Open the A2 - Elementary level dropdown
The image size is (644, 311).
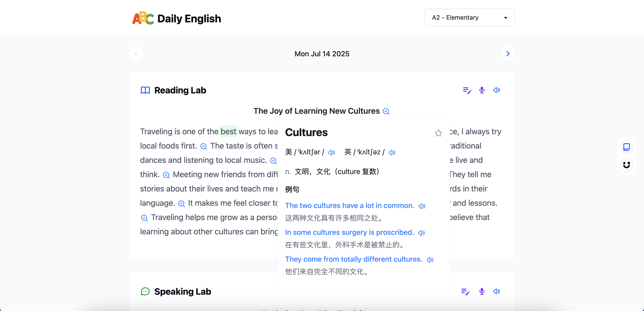470,17
